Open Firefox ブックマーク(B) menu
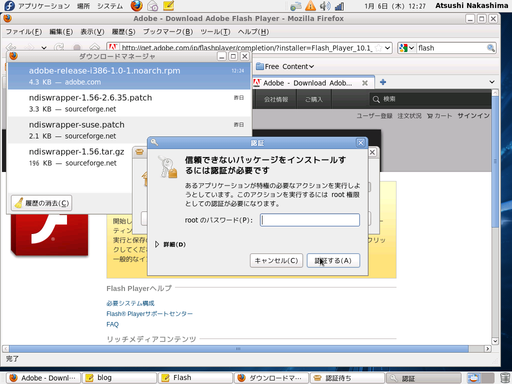 pos(168,32)
